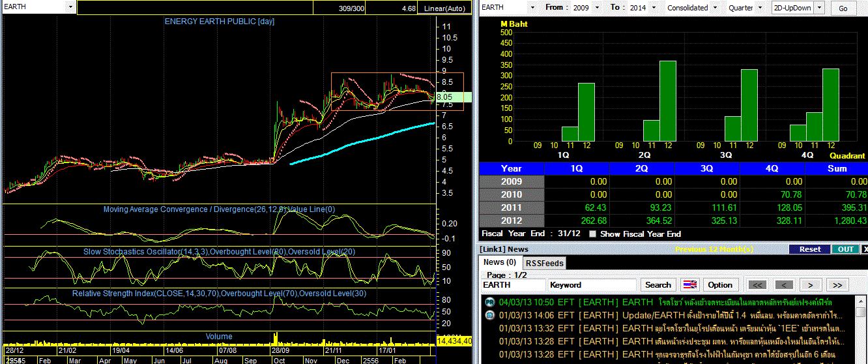Open the To year 2014 dropdown
868x364 pixels.
pyautogui.click(x=654, y=8)
